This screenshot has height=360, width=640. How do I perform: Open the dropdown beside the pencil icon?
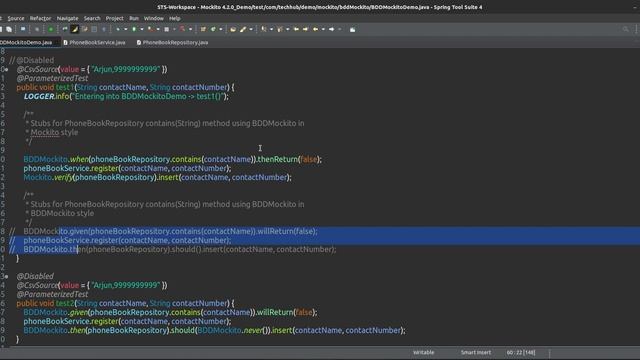(x=251, y=29)
